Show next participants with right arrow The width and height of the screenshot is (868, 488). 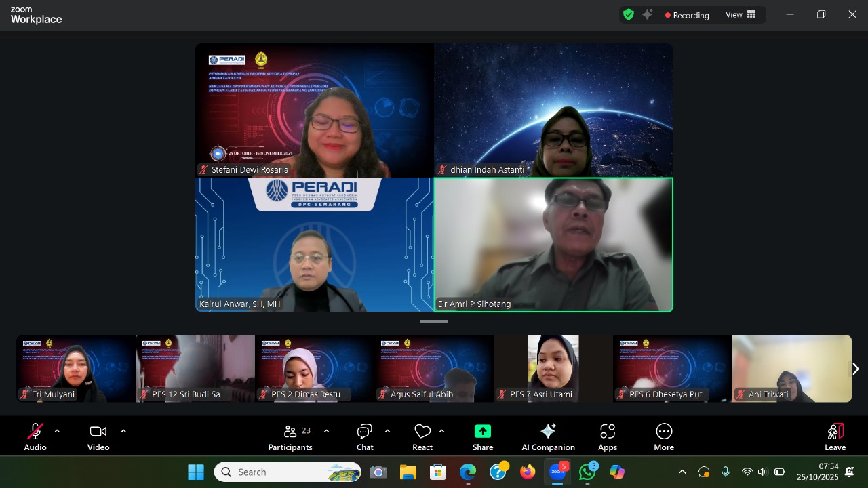[x=855, y=369]
